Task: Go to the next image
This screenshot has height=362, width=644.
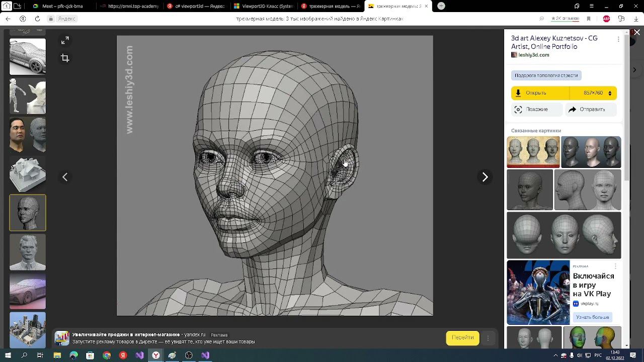Action: 485,177
